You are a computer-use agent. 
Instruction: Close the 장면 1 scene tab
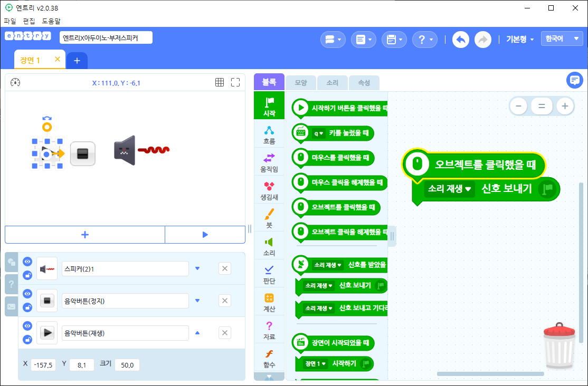[58, 59]
